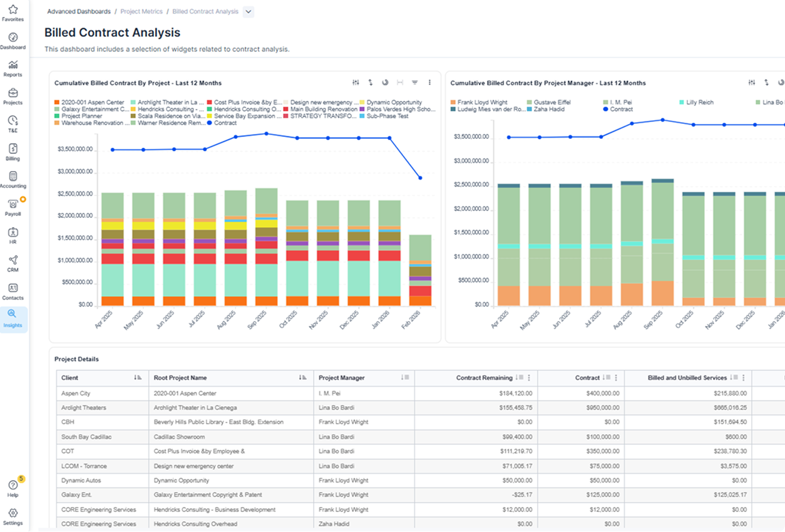
Task: Click Project Metrics breadcrumb
Action: coord(141,11)
